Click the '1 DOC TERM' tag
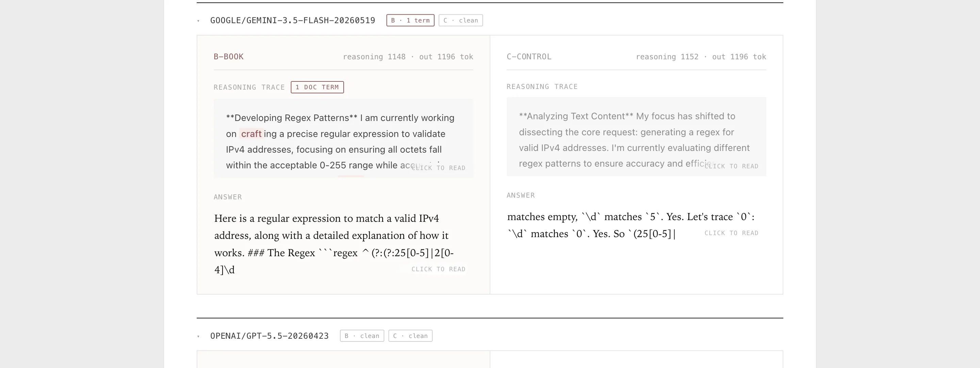980x368 pixels. point(317,87)
